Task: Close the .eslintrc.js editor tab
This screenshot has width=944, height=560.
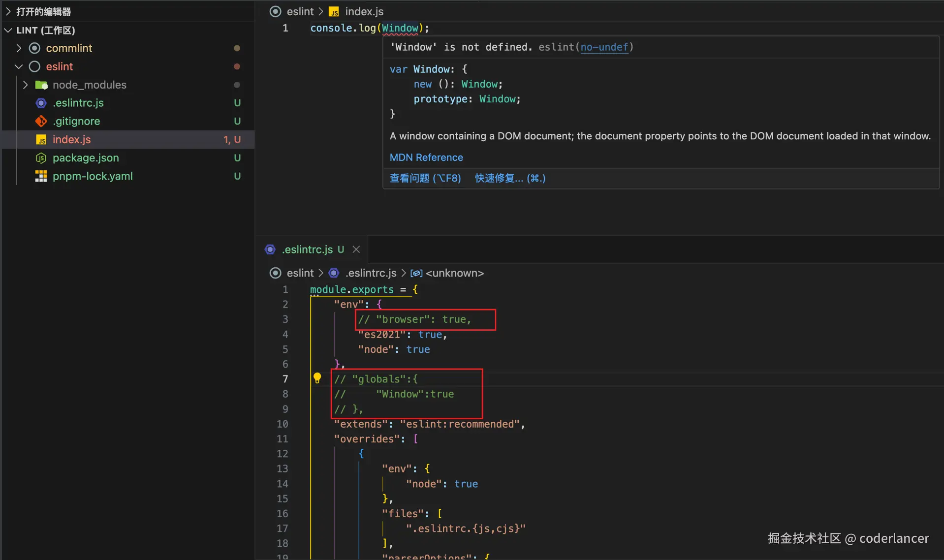Action: coord(356,249)
